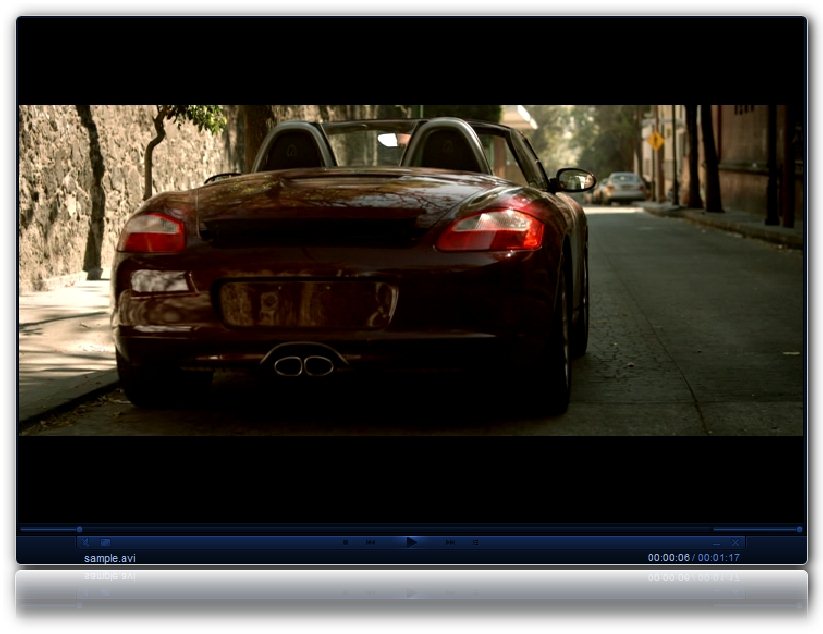Skip to the next track
Image resolution: width=823 pixels, height=634 pixels.
coord(450,542)
